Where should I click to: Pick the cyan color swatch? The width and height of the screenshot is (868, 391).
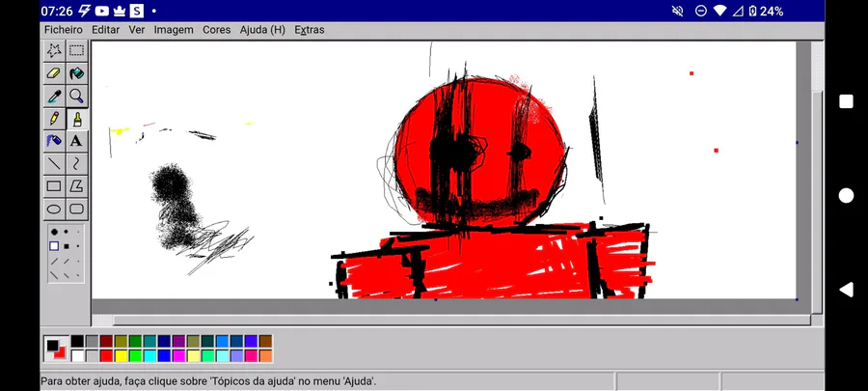[149, 355]
